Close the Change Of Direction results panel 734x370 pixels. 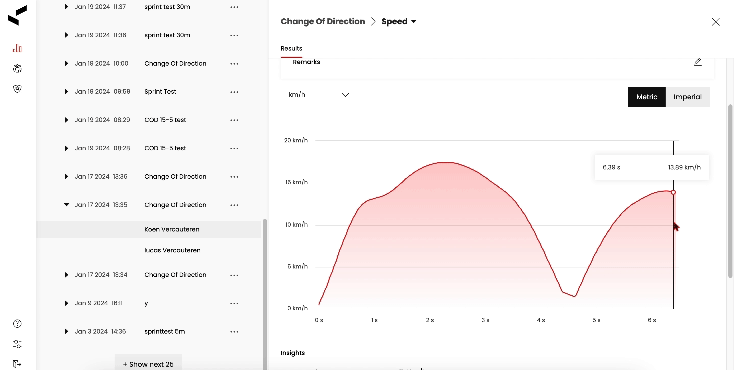pyautogui.click(x=715, y=22)
